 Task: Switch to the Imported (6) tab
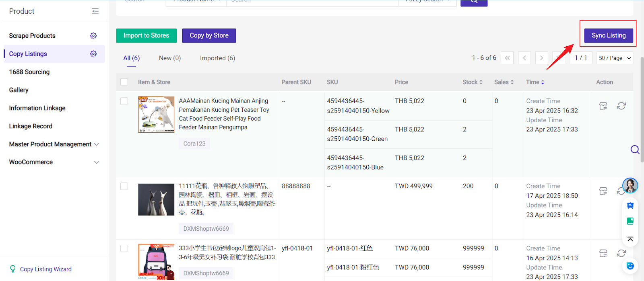pos(217,58)
